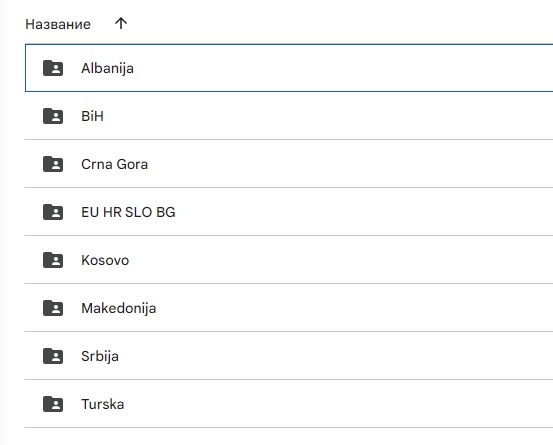The image size is (553, 445).
Task: Select the Turska folder name
Action: (x=103, y=404)
